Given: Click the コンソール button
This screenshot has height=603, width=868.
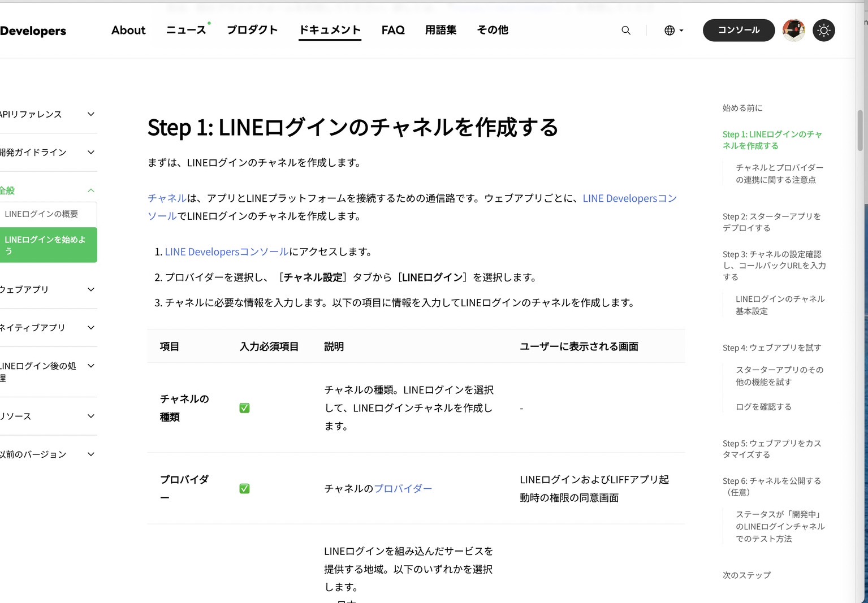Looking at the screenshot, I should coord(739,31).
